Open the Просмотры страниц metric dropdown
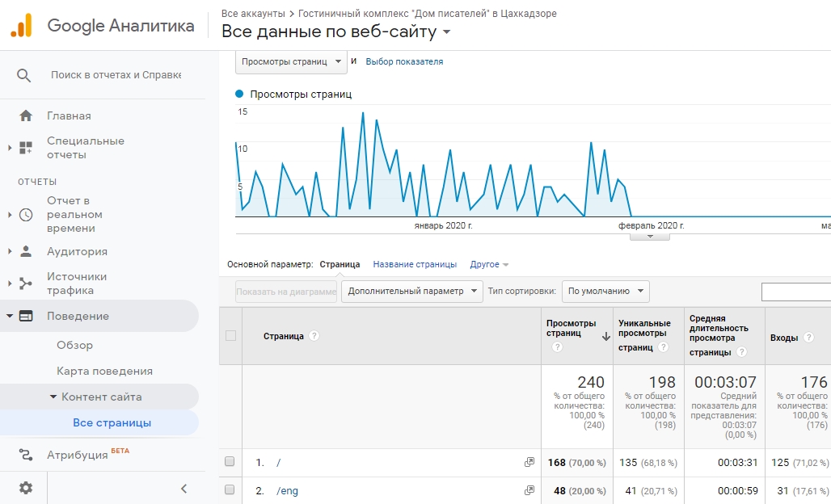This screenshot has width=831, height=504. [291, 61]
